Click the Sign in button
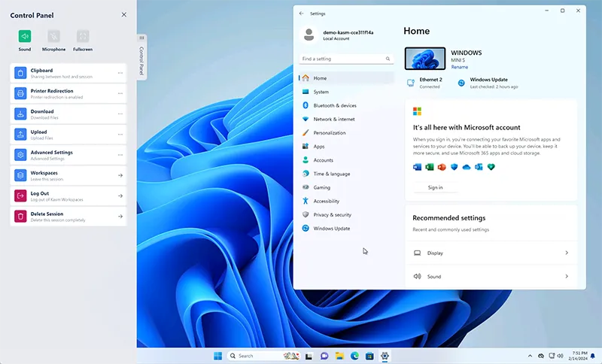 tap(435, 187)
